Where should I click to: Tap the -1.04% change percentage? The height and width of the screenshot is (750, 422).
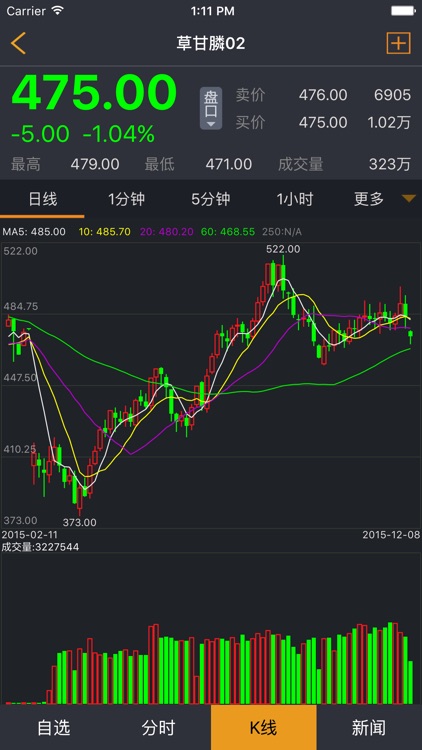(x=119, y=134)
